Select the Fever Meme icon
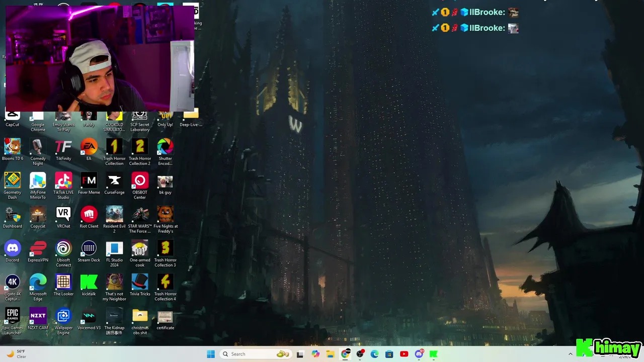 pyautogui.click(x=89, y=184)
